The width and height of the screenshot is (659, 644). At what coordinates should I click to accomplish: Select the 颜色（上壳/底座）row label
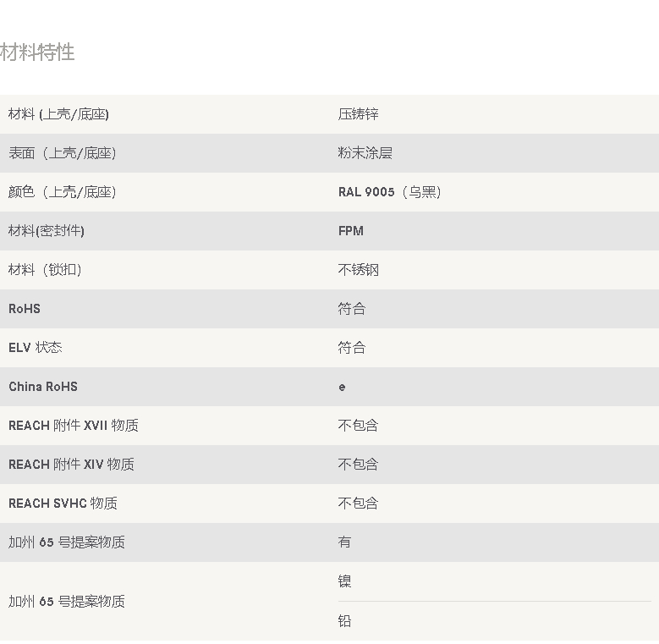pyautogui.click(x=62, y=192)
